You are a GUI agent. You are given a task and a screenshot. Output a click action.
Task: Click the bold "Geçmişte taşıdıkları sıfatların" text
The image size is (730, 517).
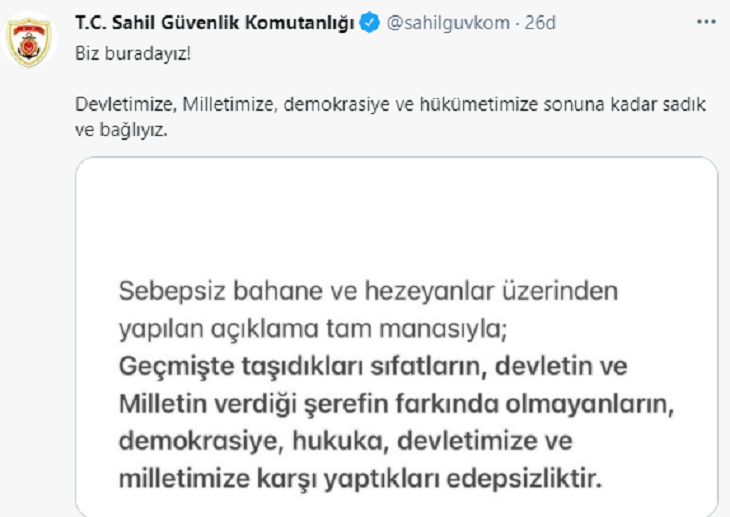pos(298,364)
